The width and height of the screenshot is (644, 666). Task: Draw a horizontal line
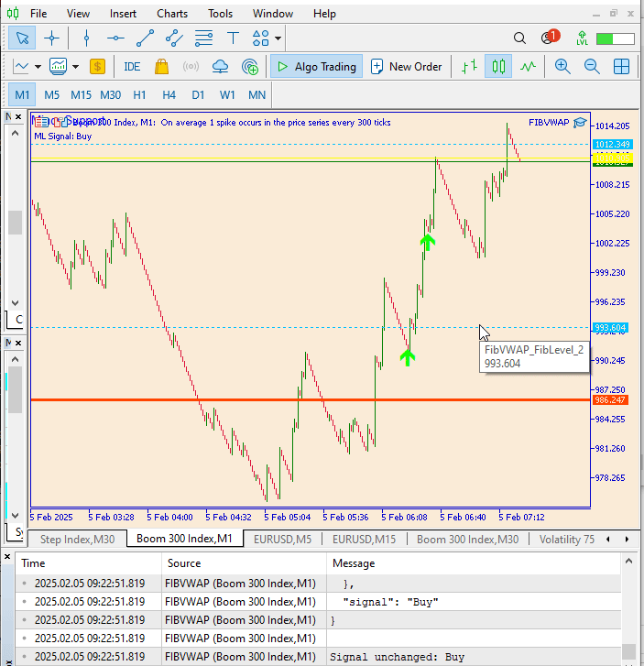[x=115, y=38]
